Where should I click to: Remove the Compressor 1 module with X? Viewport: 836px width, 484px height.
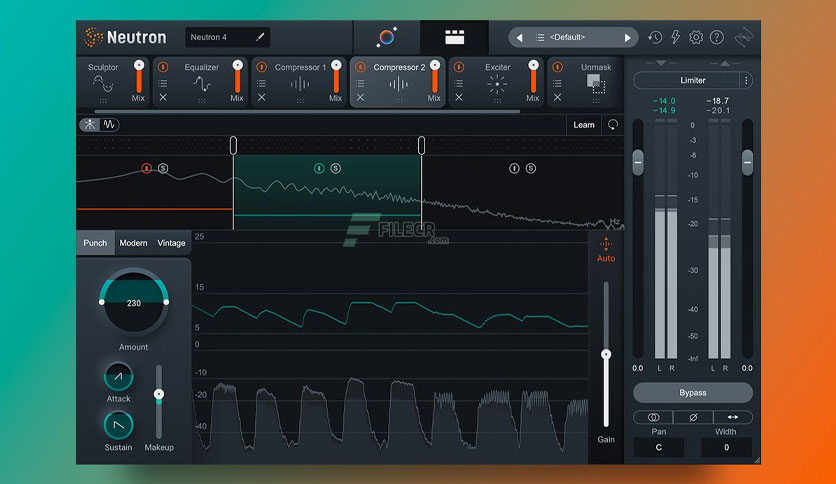pos(261,98)
